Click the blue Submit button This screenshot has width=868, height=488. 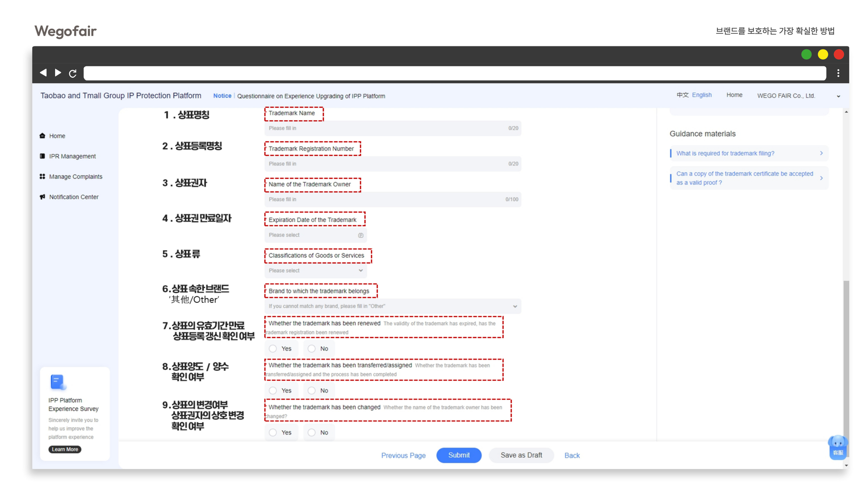(x=458, y=455)
